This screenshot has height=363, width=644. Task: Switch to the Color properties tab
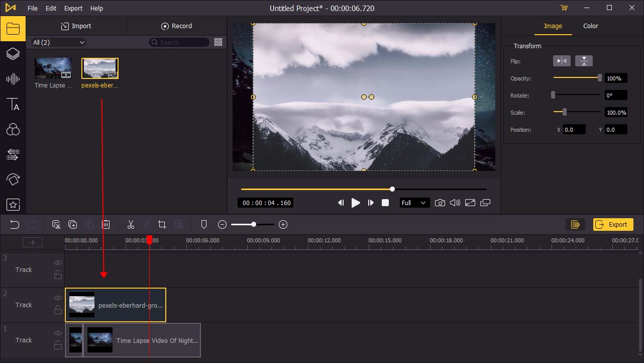click(591, 26)
